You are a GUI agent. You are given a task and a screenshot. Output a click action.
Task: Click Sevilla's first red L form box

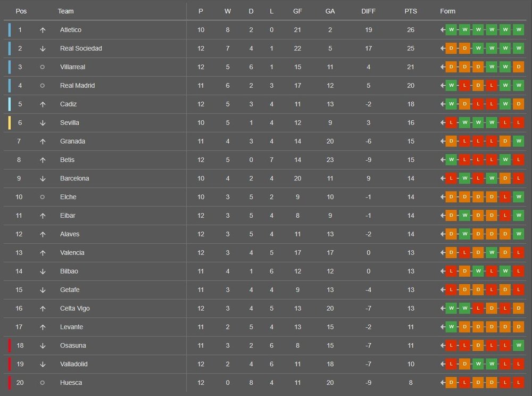pos(452,123)
